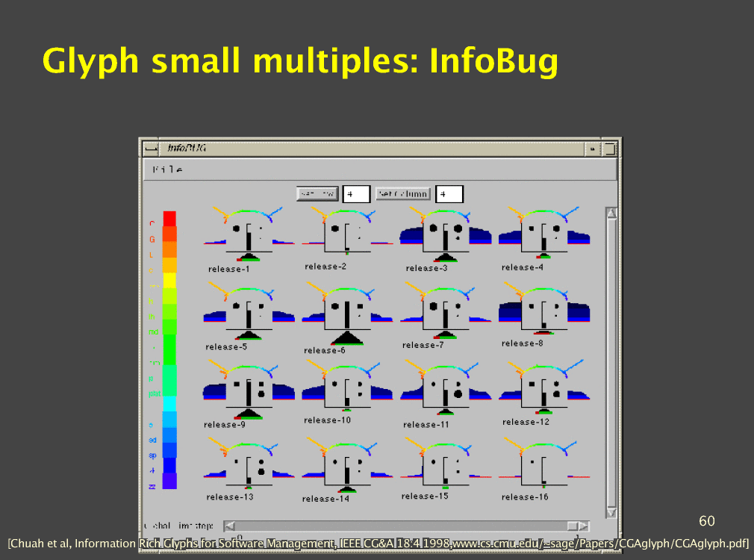Pick the violet swatch at the legend bottom

tap(169, 481)
